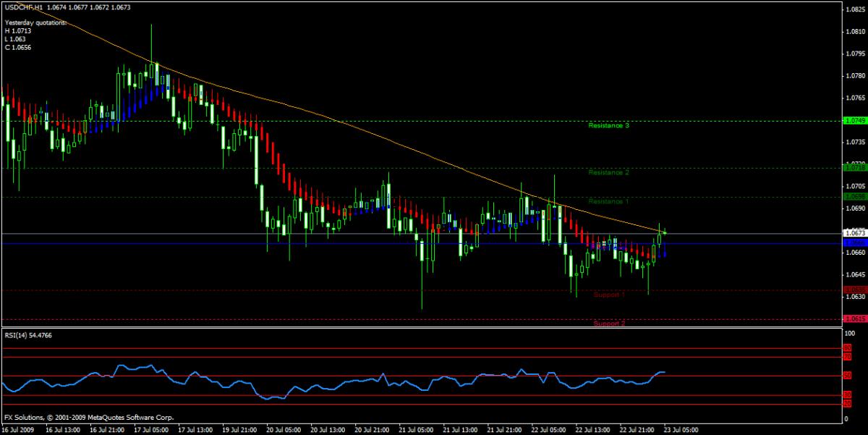
Task: Select the Resistance 2 label on chart
Action: pos(608,172)
